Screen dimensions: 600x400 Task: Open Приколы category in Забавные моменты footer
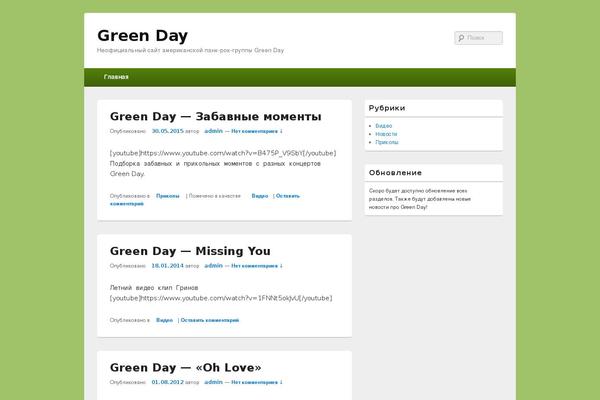[168, 196]
